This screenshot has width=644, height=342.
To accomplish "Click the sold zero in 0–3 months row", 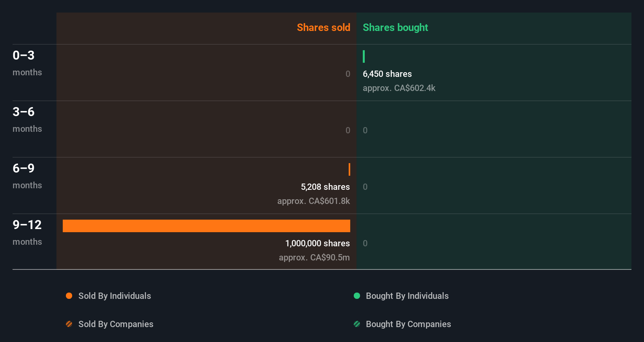I will click(x=348, y=74).
